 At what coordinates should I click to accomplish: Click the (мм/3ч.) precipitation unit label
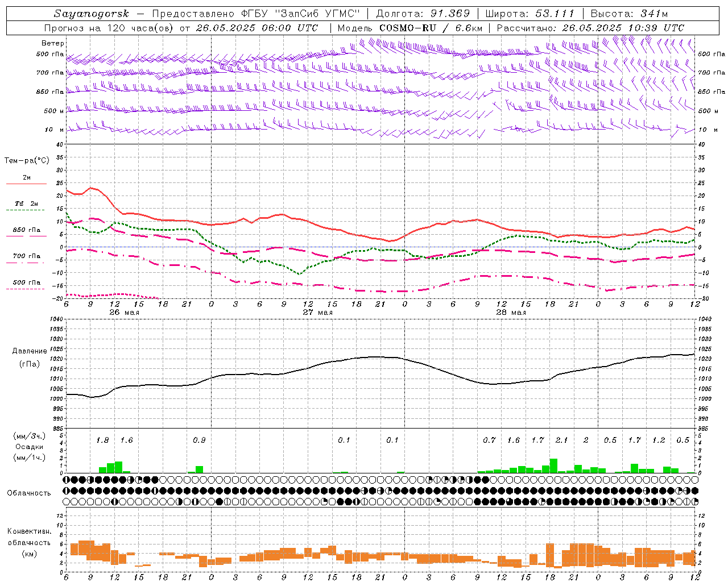(x=28, y=436)
